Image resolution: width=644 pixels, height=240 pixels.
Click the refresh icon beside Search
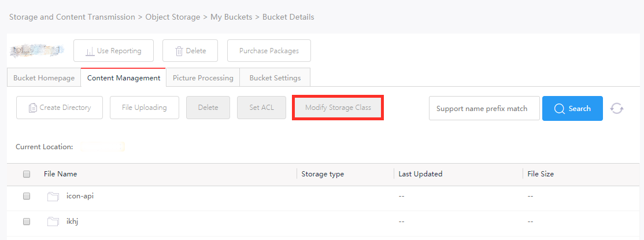point(616,109)
